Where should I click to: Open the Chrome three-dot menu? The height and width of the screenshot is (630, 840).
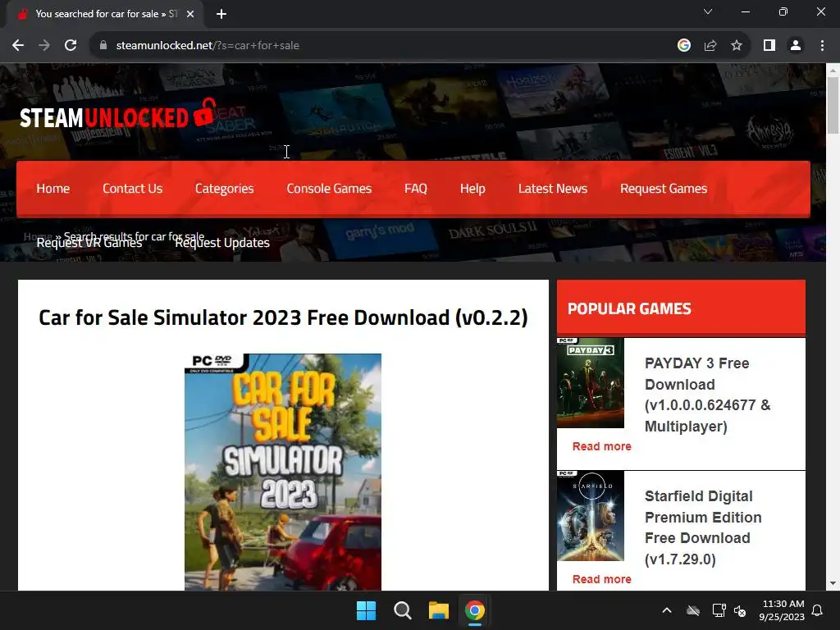tap(822, 46)
